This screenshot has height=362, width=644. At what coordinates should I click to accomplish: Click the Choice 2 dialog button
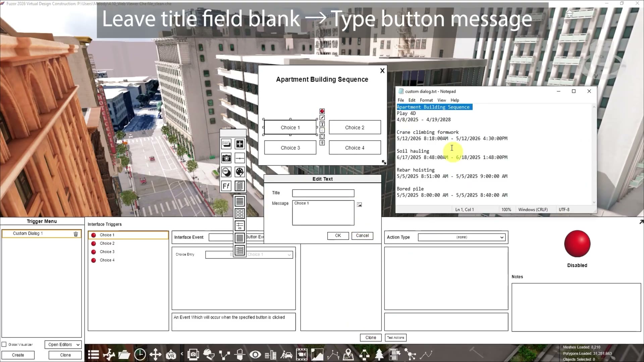tap(355, 127)
